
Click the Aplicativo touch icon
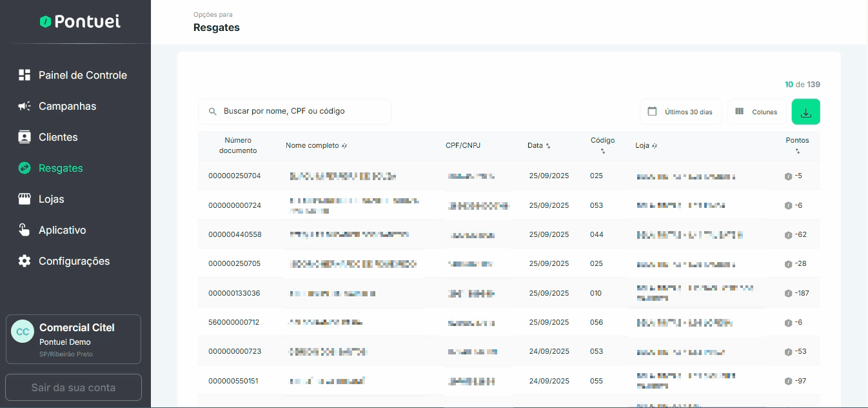point(25,230)
